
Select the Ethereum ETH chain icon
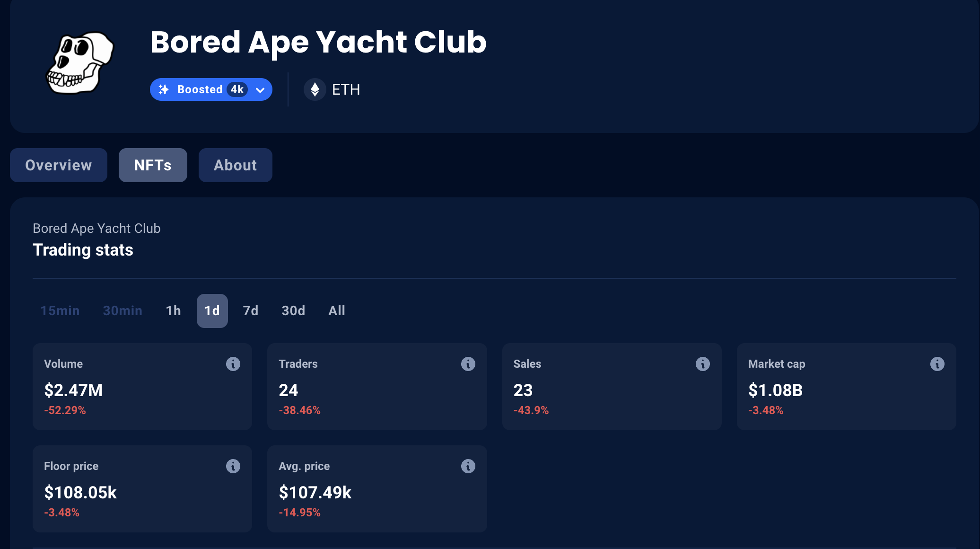[315, 89]
